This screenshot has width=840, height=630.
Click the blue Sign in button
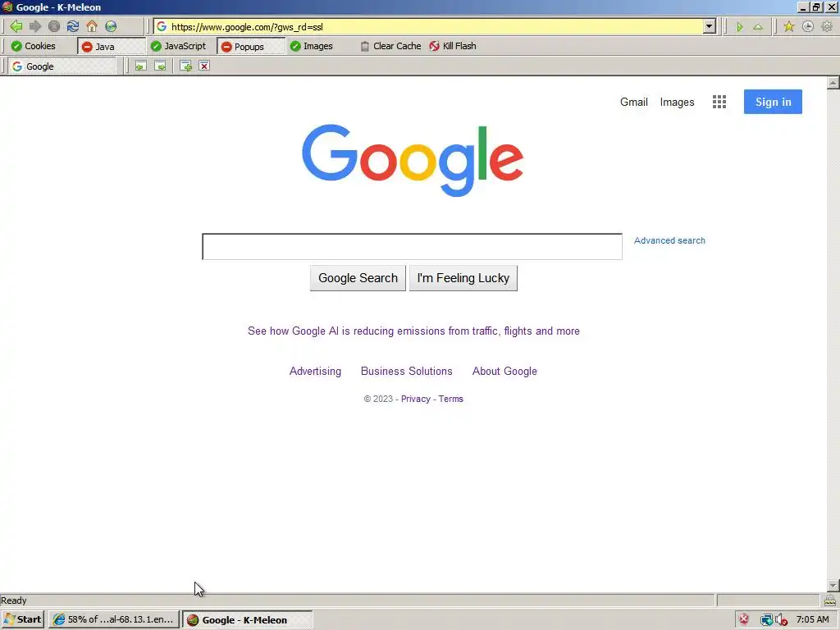[773, 102]
